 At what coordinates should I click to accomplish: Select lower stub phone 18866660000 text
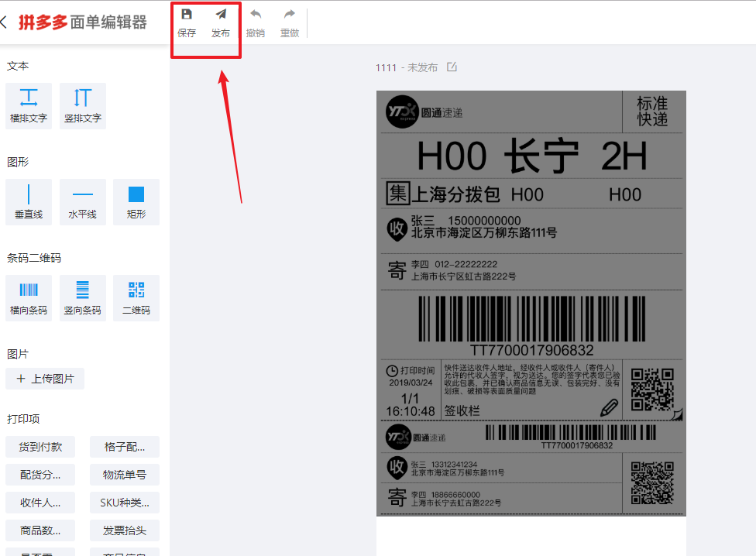tap(455, 495)
